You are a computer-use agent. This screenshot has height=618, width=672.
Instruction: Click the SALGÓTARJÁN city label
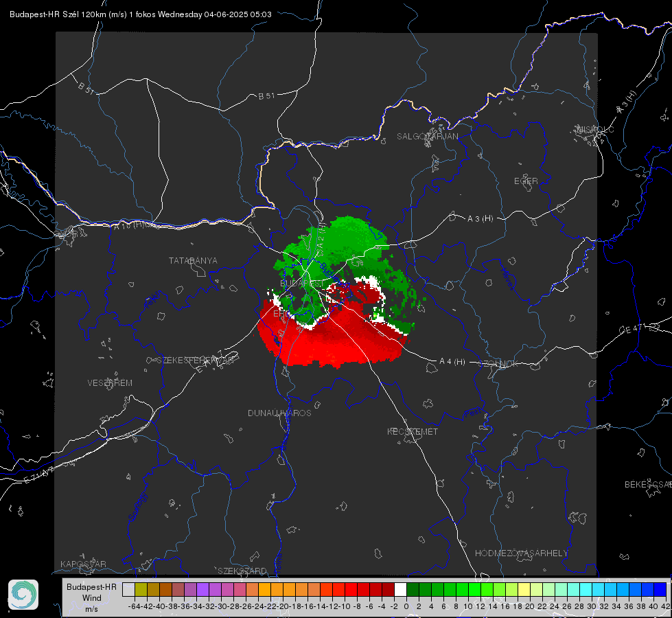click(427, 137)
